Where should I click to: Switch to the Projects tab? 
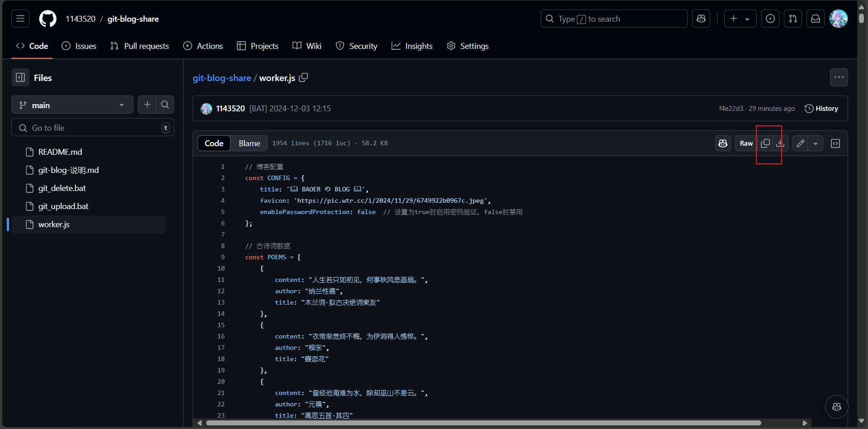(x=258, y=46)
